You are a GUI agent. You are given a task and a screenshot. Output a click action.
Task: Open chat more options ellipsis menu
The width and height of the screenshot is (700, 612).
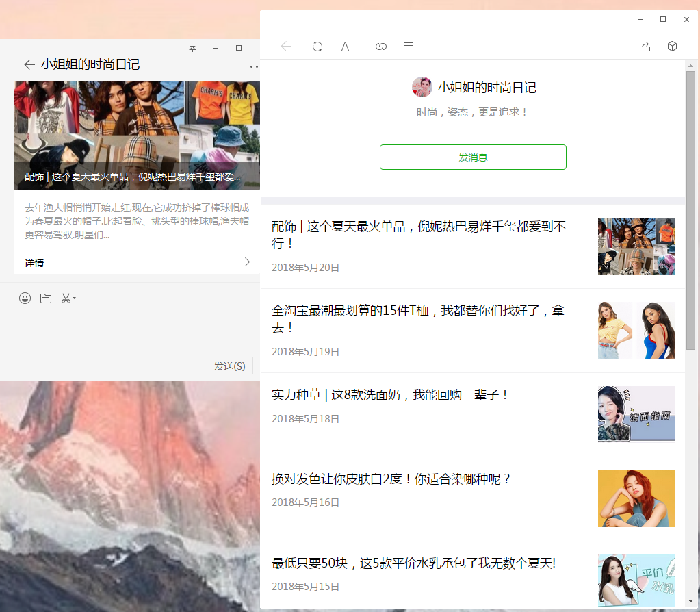pyautogui.click(x=254, y=66)
